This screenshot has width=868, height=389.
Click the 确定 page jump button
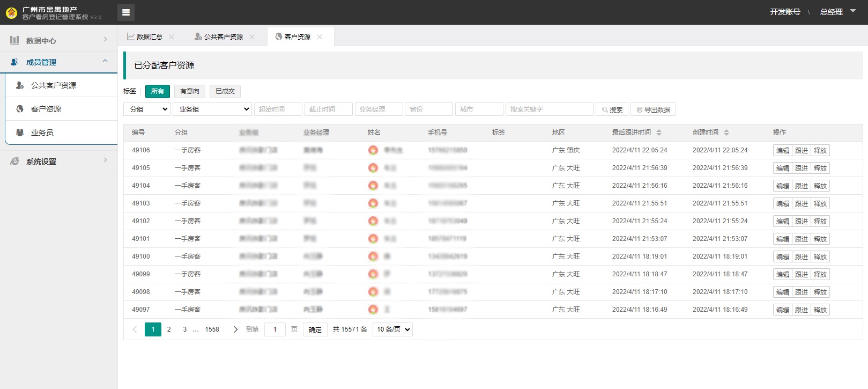click(315, 329)
